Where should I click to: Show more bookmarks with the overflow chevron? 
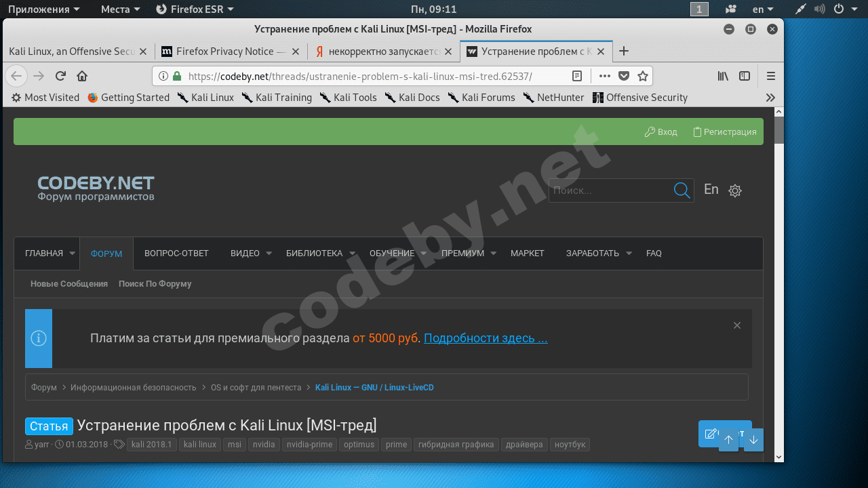[x=770, y=98]
